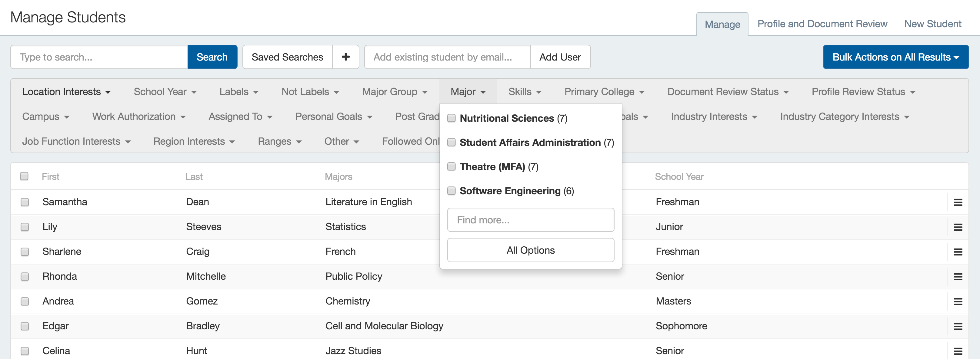The width and height of the screenshot is (980, 359).
Task: Open the Other filter dropdown
Action: [342, 141]
